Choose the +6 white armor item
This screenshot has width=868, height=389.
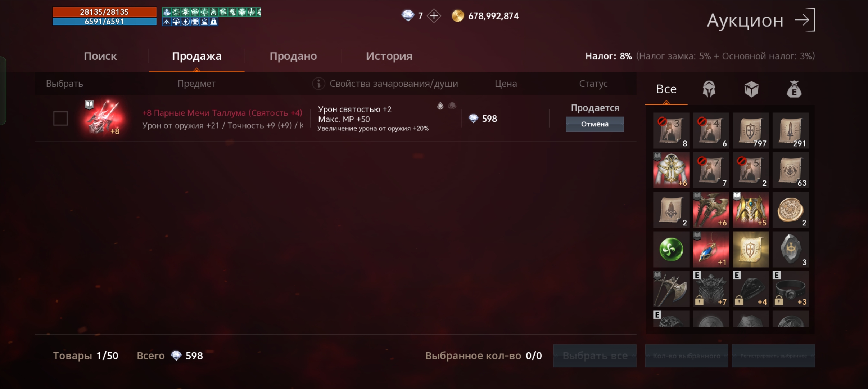click(x=671, y=170)
